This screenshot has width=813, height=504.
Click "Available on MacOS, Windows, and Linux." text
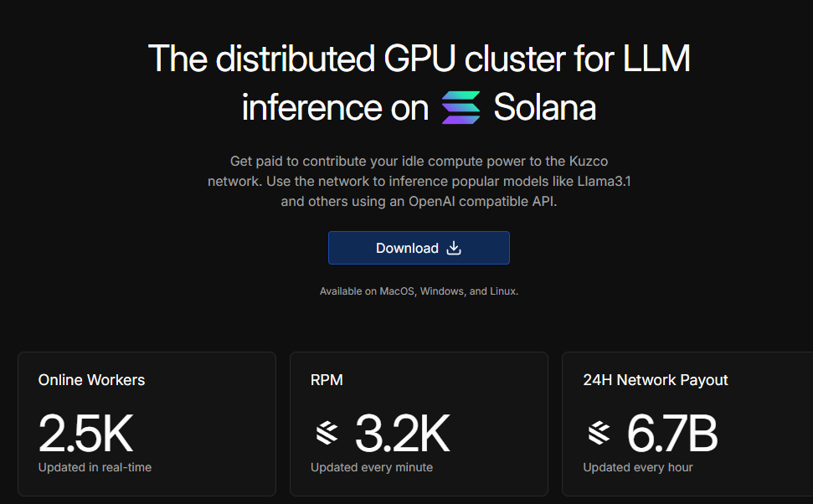pos(419,291)
